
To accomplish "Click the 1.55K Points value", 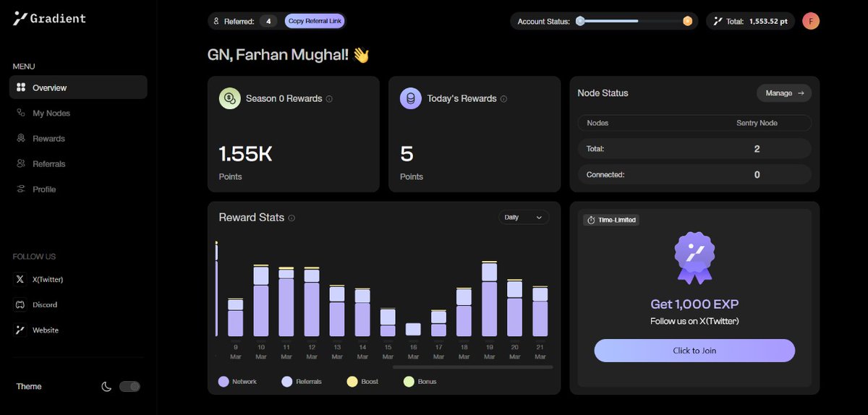I will click(x=245, y=153).
